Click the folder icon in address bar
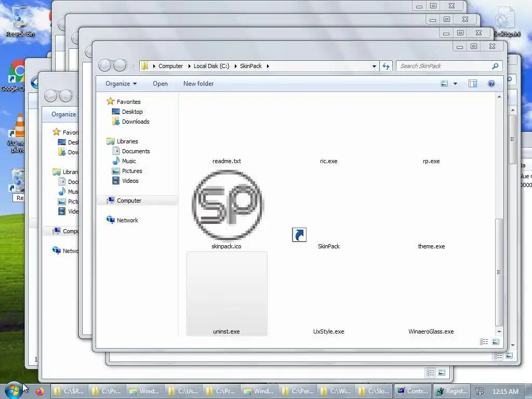This screenshot has height=399, width=532. tap(145, 66)
